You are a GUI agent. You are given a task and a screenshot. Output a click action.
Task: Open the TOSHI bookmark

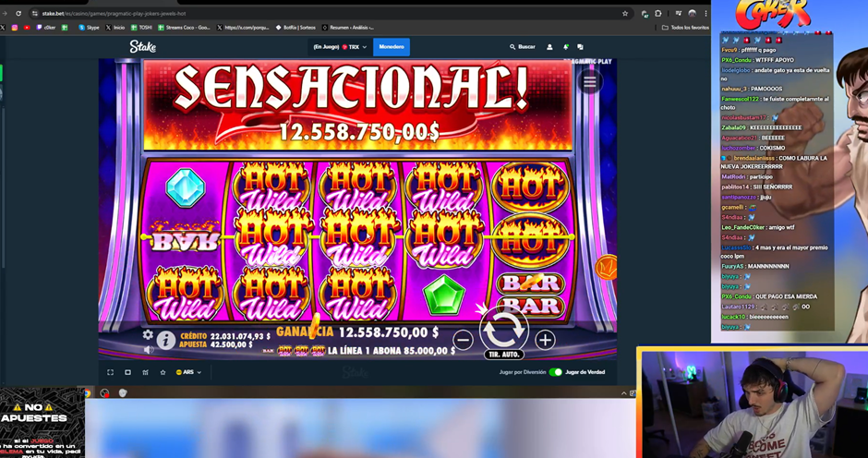pos(141,27)
